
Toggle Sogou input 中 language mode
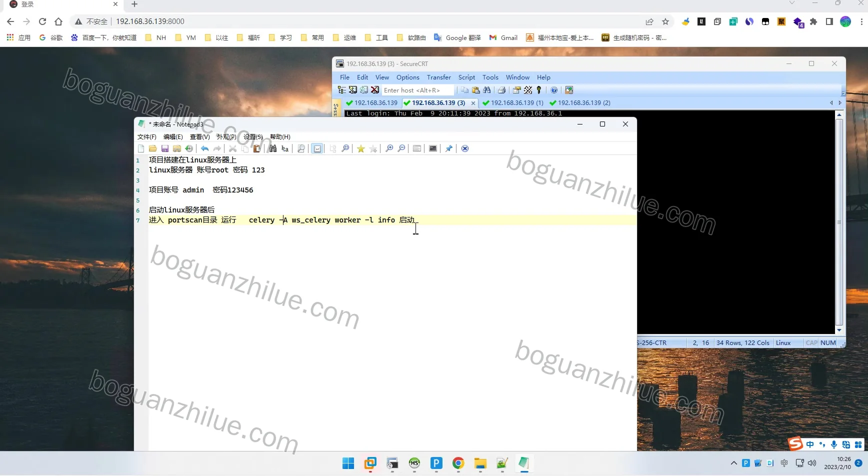[x=810, y=444]
